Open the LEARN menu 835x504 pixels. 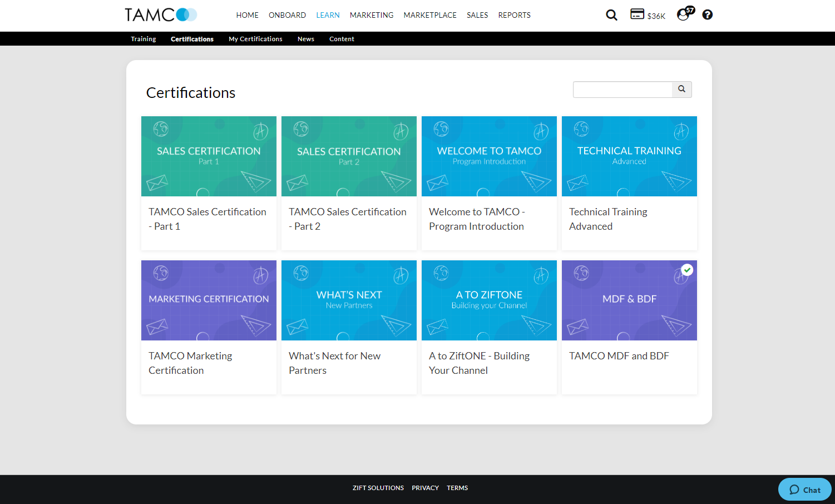(x=328, y=15)
